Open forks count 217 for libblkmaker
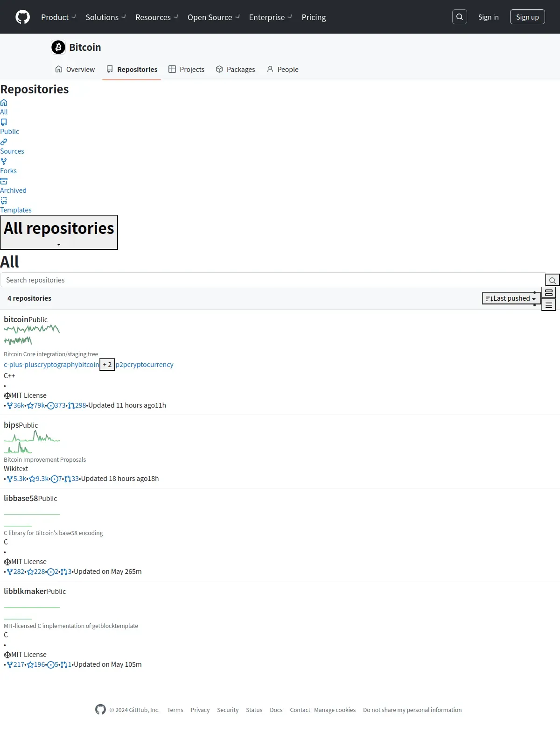 tap(15, 664)
